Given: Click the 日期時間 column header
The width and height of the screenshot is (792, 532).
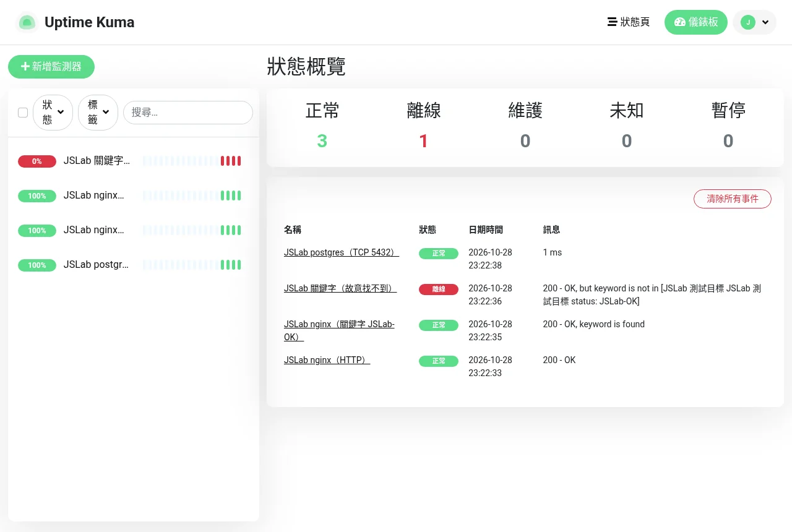Looking at the screenshot, I should 486,230.
